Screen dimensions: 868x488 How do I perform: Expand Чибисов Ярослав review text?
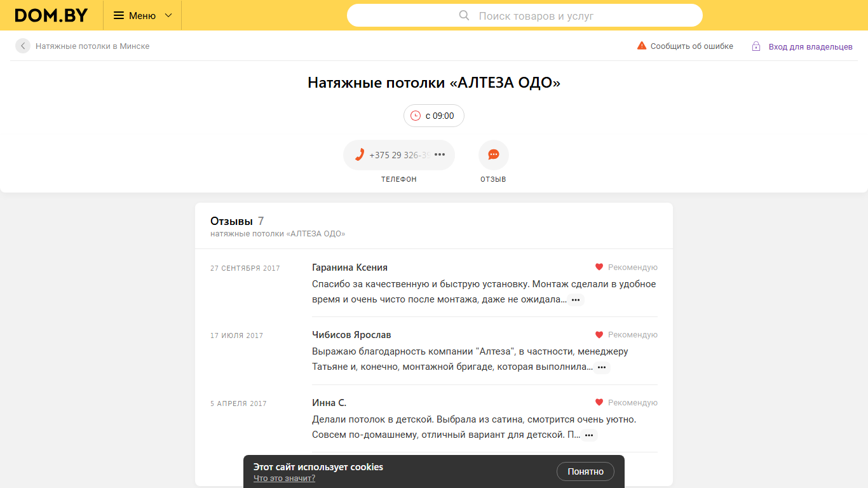pyautogui.click(x=602, y=367)
